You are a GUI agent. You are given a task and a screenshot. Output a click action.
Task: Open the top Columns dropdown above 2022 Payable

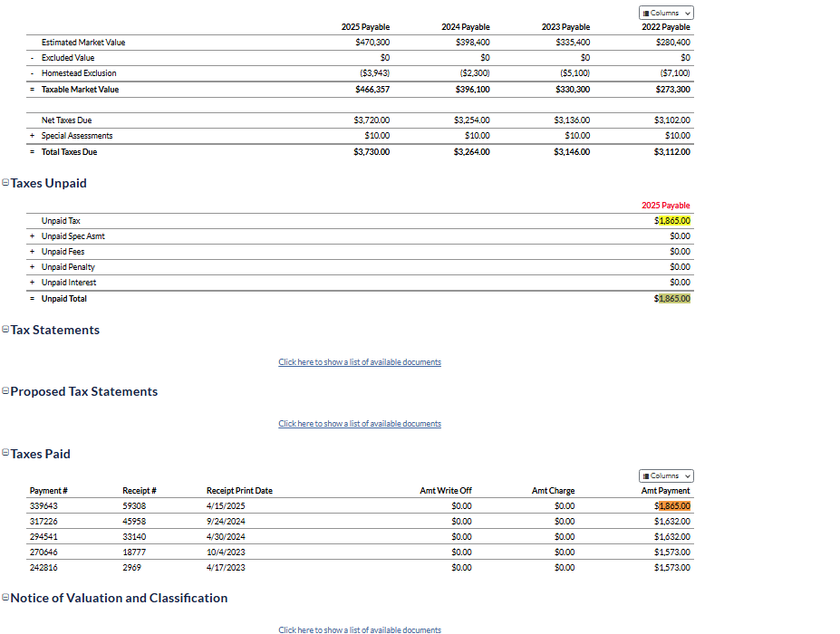666,13
